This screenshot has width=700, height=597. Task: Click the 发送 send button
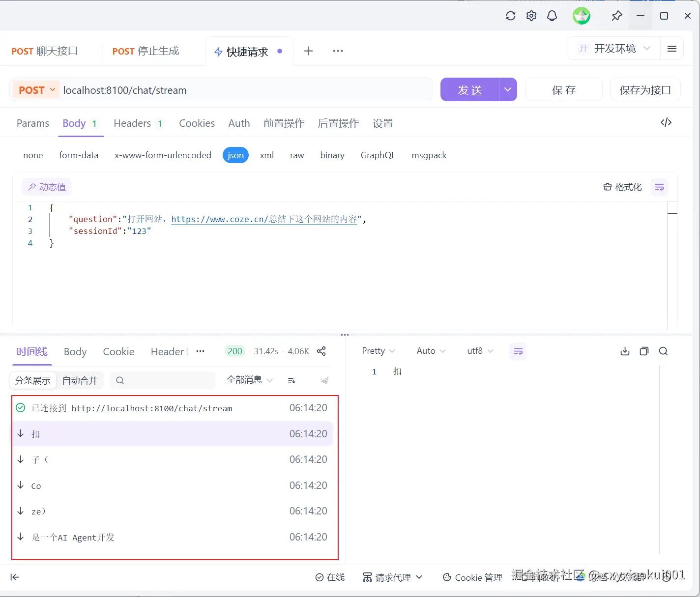coord(469,89)
